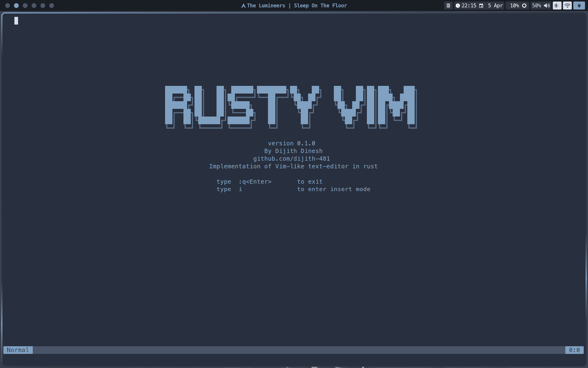Open the keyboard layout indicator icon
This screenshot has width=588, height=368.
point(448,6)
